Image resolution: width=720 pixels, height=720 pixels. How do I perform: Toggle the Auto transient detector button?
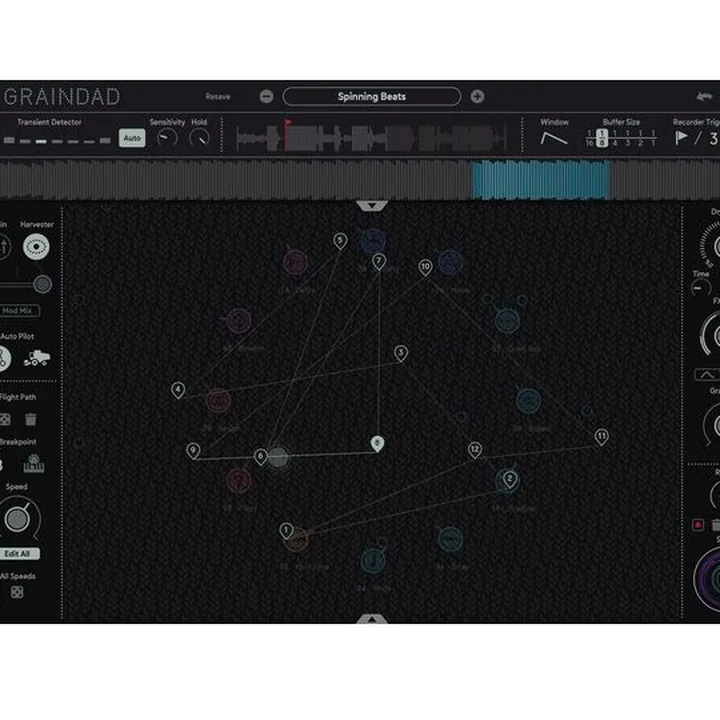pyautogui.click(x=132, y=138)
